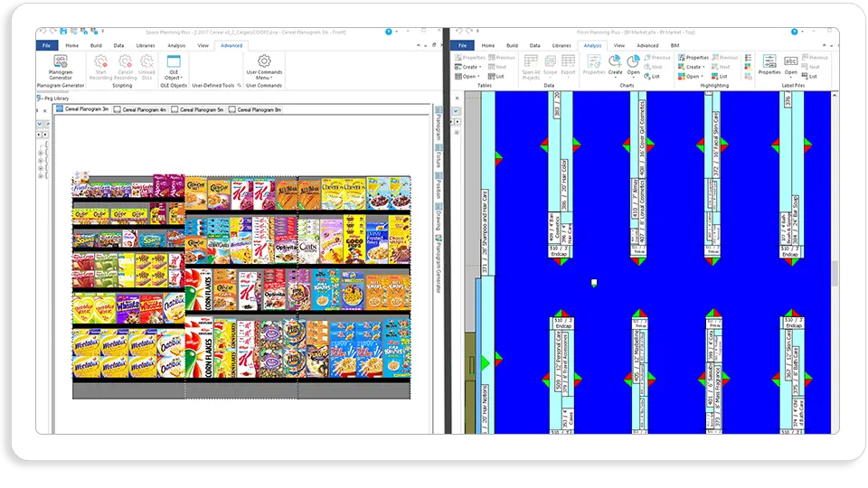Open Libraries tab in Space Planning
The height and width of the screenshot is (488, 868).
click(146, 45)
